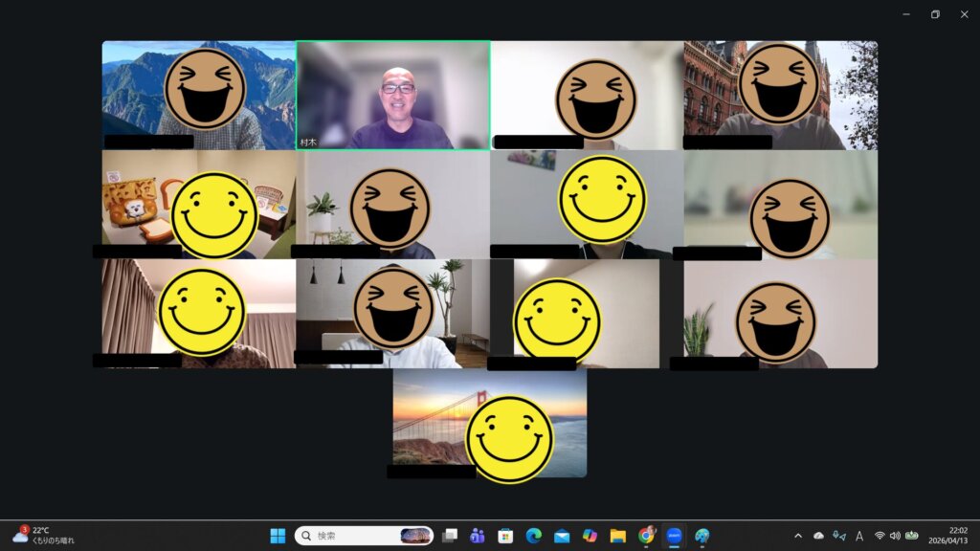The width and height of the screenshot is (980, 551).
Task: Open Microsoft Edge browser
Action: click(533, 536)
